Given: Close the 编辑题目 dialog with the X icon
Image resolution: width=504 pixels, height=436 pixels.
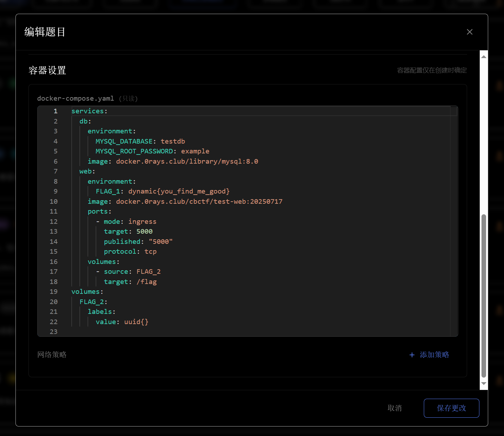Looking at the screenshot, I should coord(470,32).
